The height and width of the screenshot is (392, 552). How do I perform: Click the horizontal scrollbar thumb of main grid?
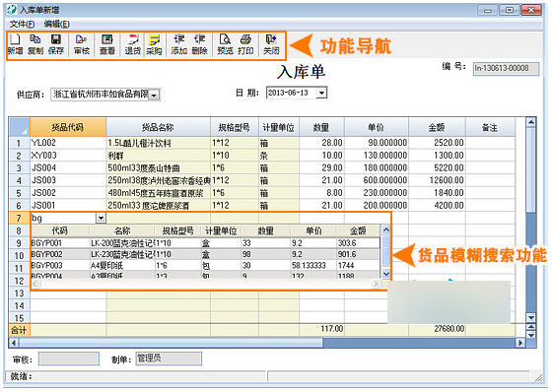click(x=171, y=343)
